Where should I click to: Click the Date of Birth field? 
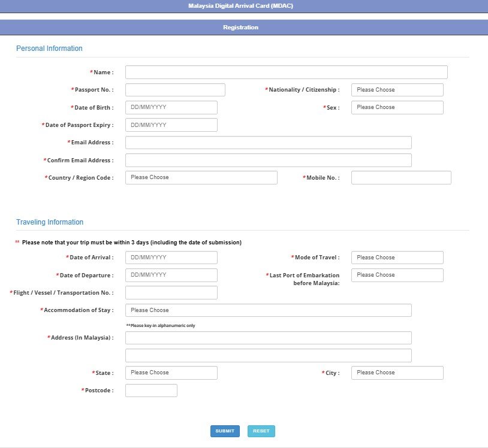[x=171, y=107]
